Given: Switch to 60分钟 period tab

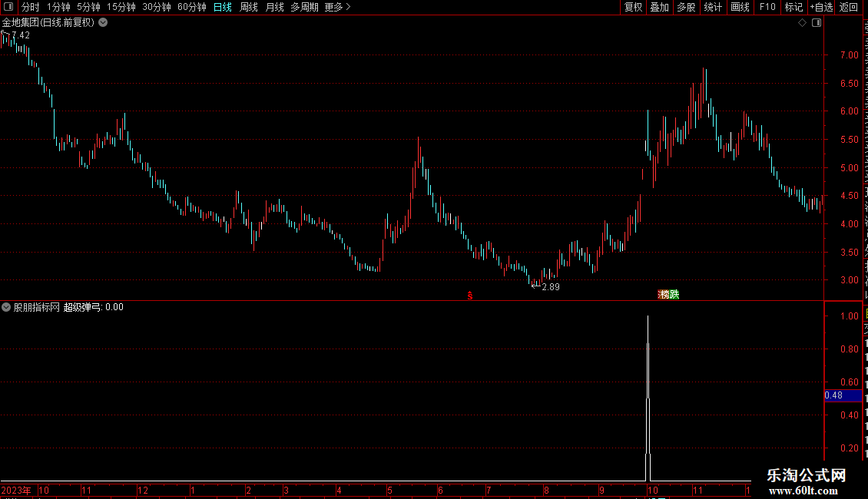Looking at the screenshot, I should click(191, 7).
